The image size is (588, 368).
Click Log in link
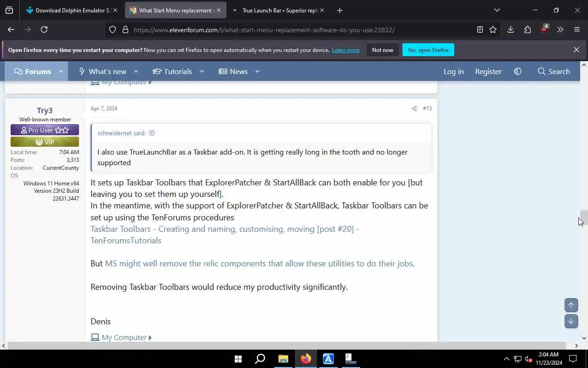453,71
